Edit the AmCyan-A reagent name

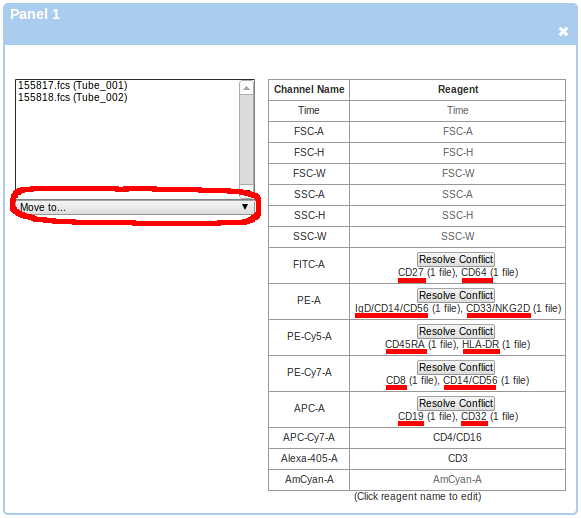point(457,479)
